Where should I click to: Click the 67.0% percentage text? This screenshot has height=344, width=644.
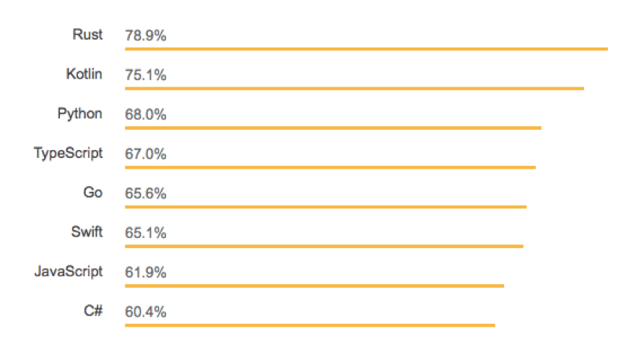pyautogui.click(x=145, y=154)
